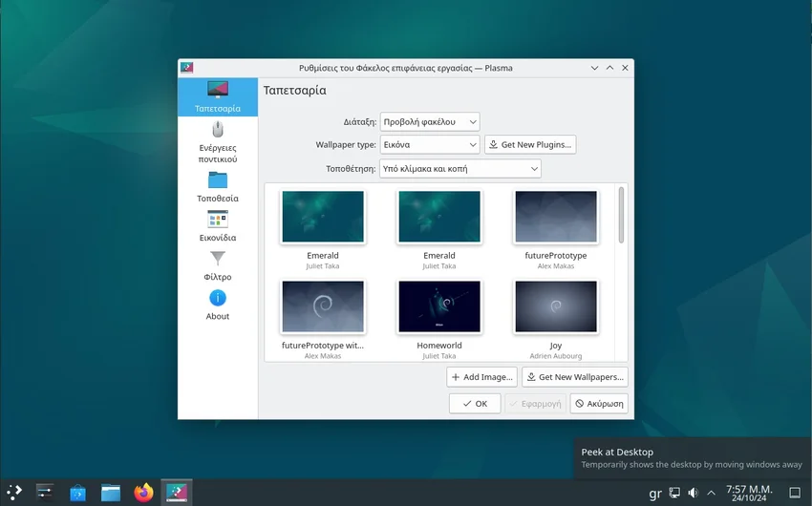The width and height of the screenshot is (812, 506).
Task: Click Get New Wallpapers button
Action: click(575, 377)
